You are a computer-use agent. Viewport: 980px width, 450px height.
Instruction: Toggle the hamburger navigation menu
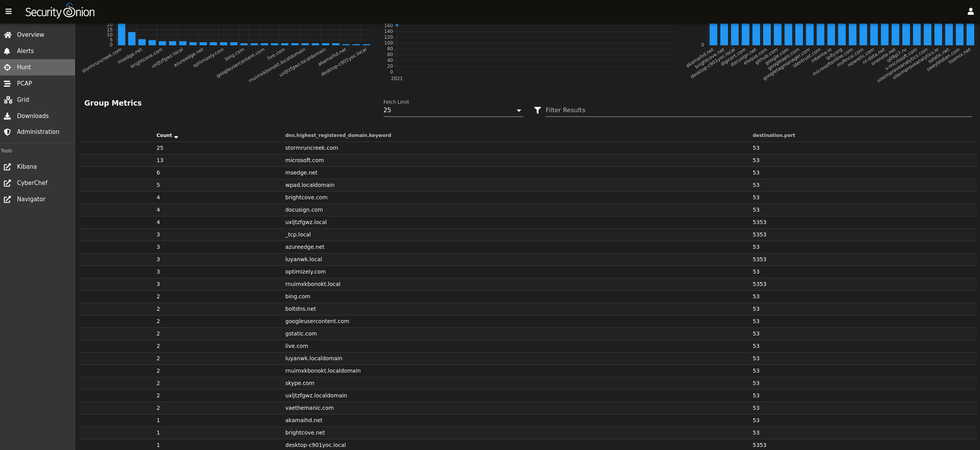[x=9, y=12]
